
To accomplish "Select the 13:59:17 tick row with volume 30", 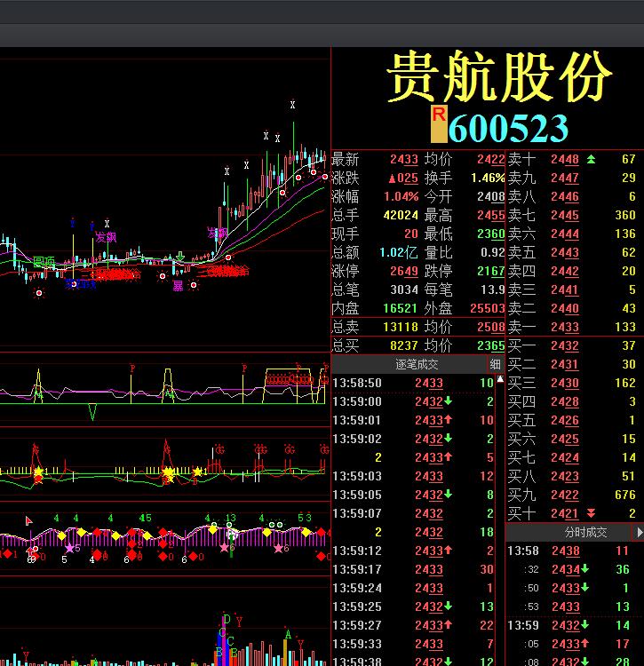I will pos(413,569).
